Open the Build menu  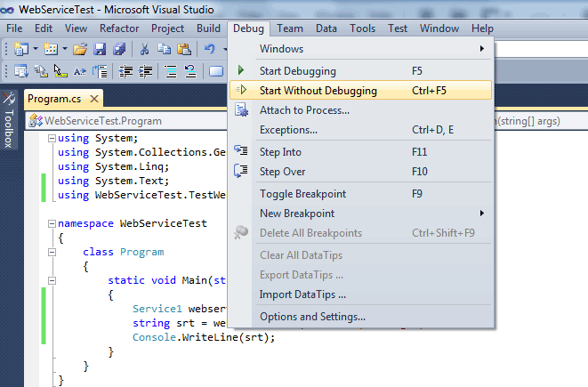[208, 28]
